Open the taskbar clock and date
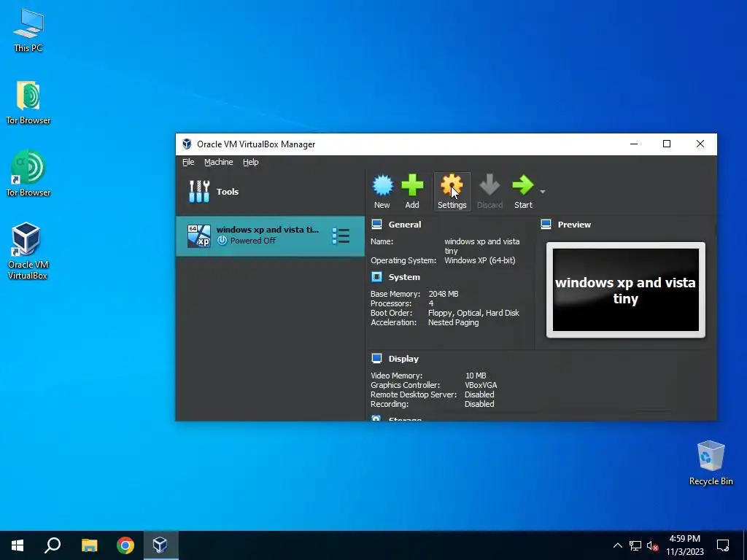 [684, 545]
